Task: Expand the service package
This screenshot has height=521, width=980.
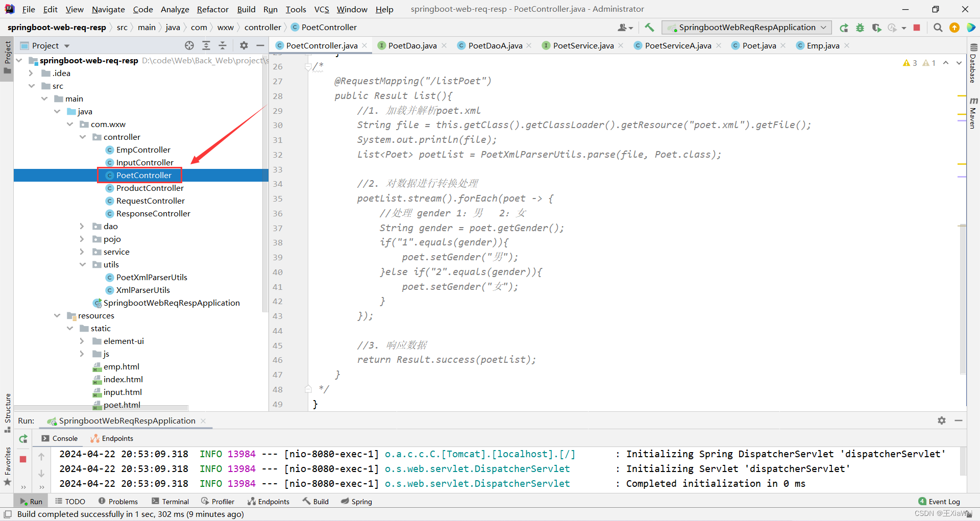Action: [x=82, y=252]
